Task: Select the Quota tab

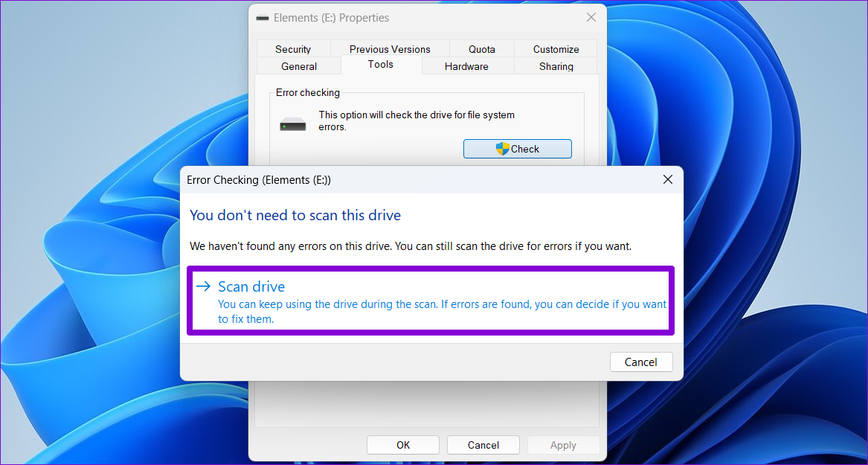Action: [481, 48]
